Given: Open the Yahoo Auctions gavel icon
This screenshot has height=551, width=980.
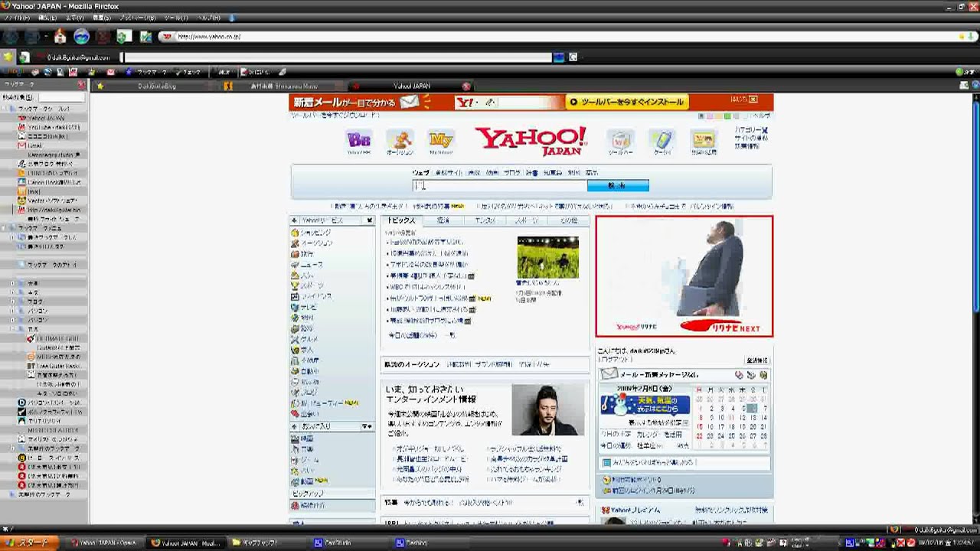Looking at the screenshot, I should pos(400,140).
